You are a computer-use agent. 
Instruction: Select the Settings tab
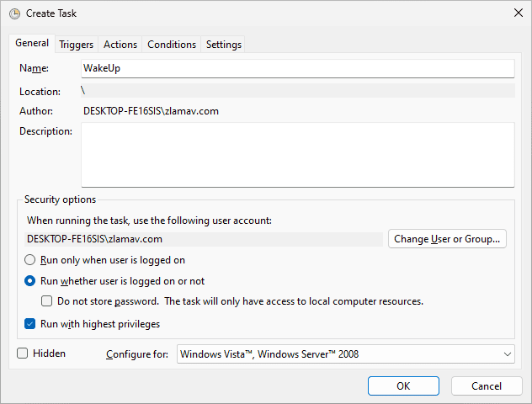click(223, 45)
